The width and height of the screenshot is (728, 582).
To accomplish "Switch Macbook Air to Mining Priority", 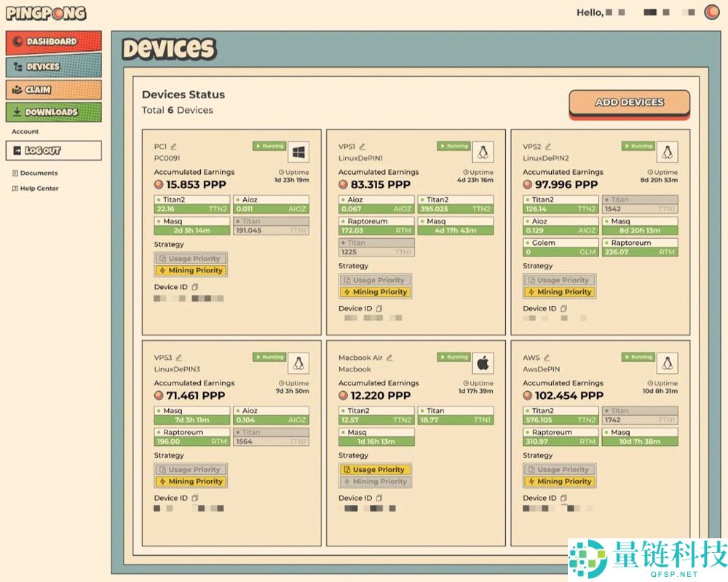I will (375, 481).
